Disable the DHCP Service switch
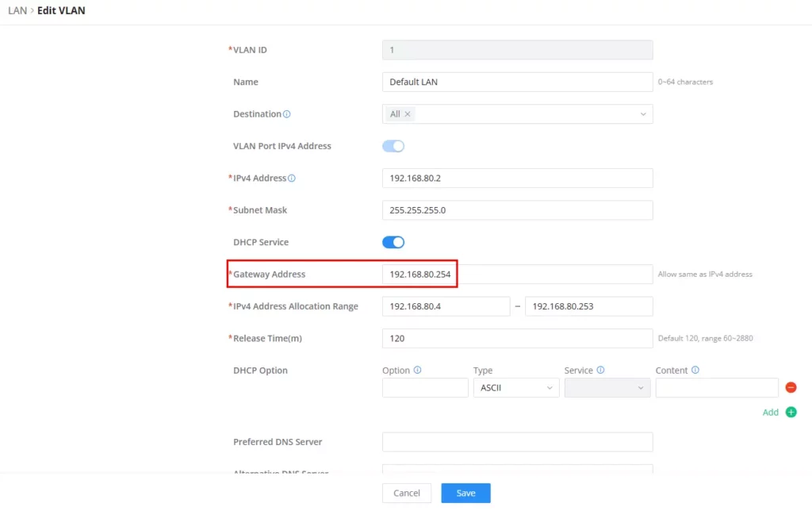 pyautogui.click(x=393, y=242)
